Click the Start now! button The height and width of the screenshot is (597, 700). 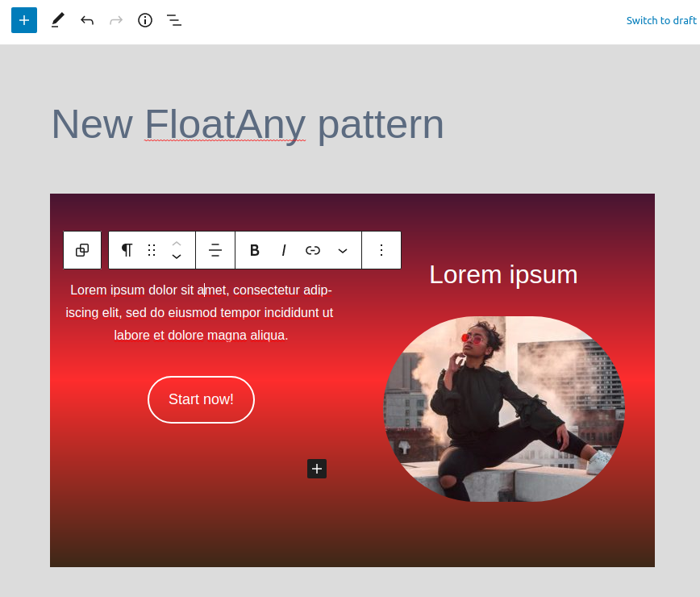tap(201, 399)
